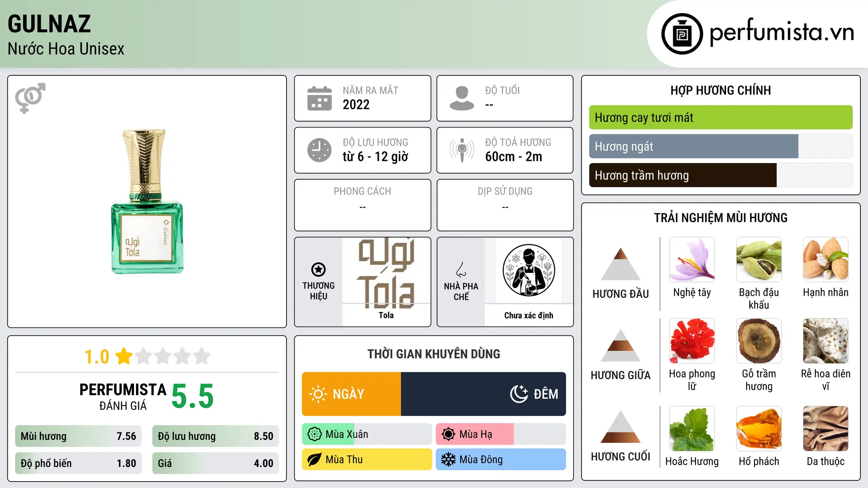868x488 pixels.
Task: Click the leaf icon for Mùa Thu
Action: click(x=314, y=460)
